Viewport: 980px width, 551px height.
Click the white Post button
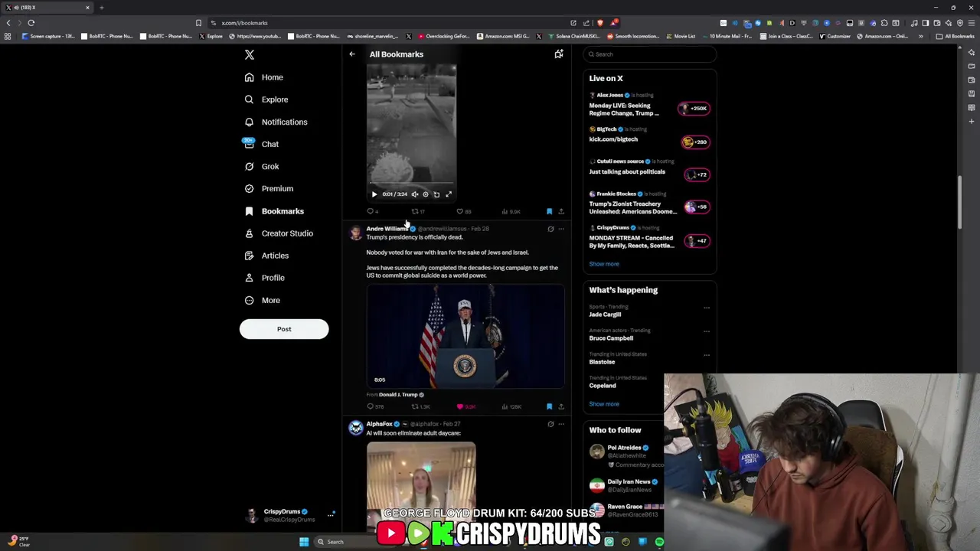(284, 329)
